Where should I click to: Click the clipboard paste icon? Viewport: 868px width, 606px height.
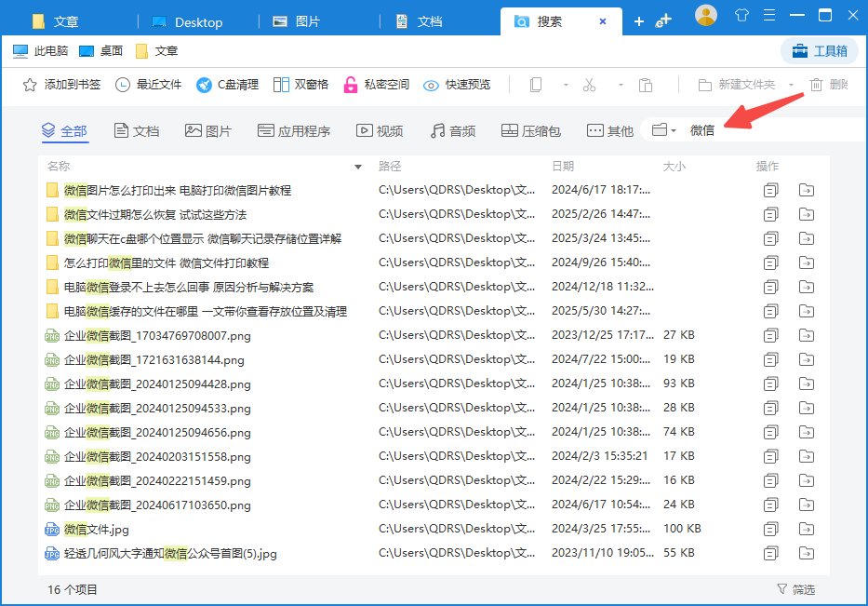tap(646, 85)
